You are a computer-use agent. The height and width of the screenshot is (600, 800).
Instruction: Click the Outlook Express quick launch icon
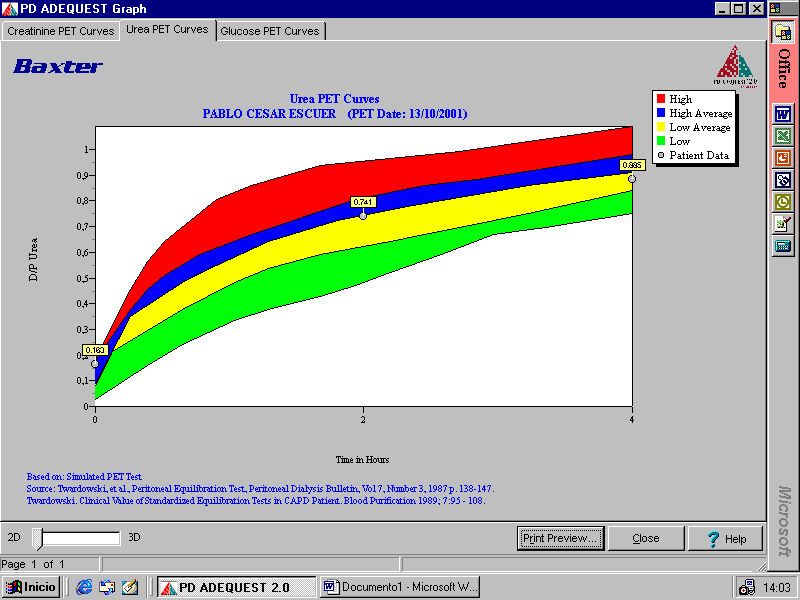107,587
